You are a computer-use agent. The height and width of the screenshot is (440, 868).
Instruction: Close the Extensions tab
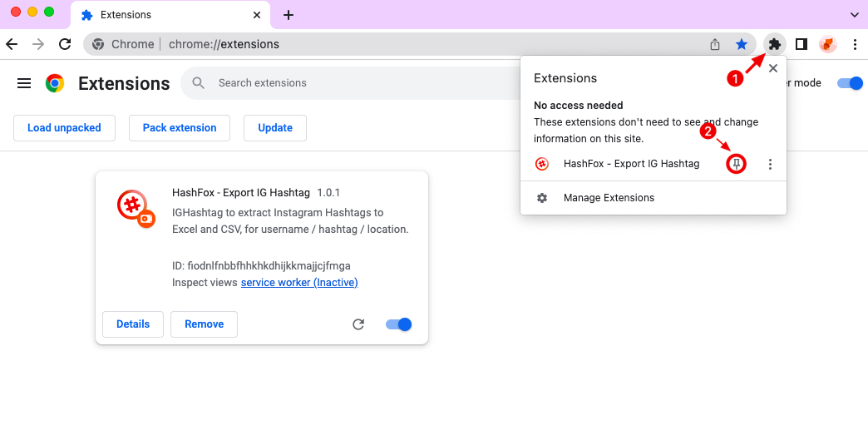pos(257,15)
